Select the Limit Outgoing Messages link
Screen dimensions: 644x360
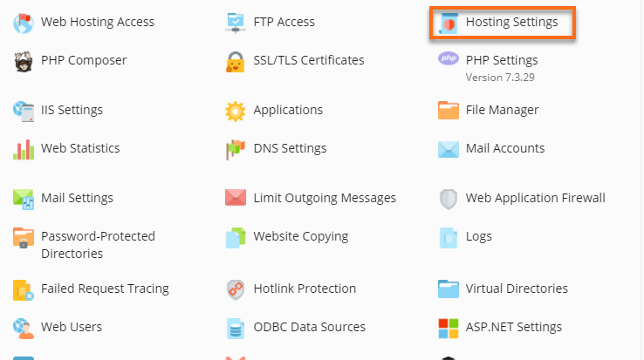click(325, 198)
